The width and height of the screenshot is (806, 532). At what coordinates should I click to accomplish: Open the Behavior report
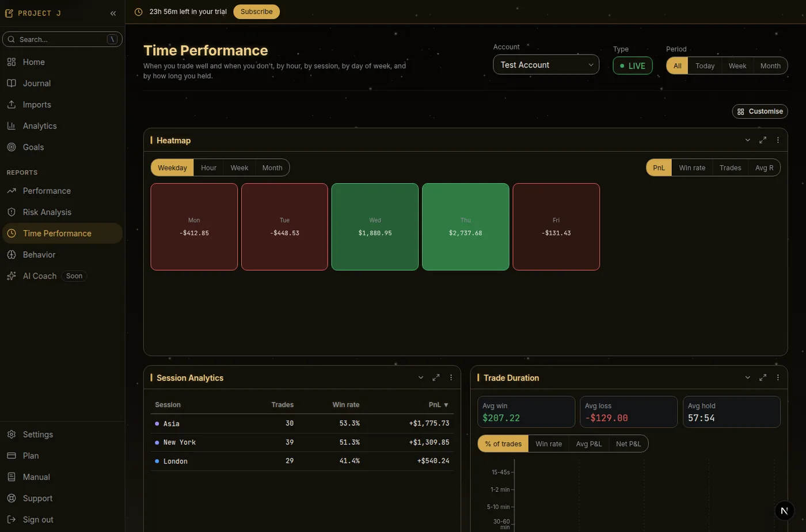click(62, 254)
